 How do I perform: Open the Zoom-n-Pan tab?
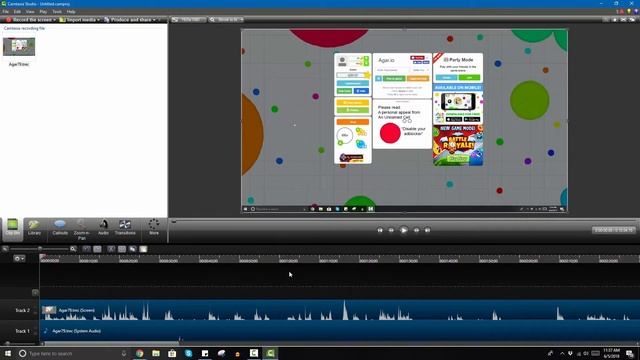click(82, 229)
